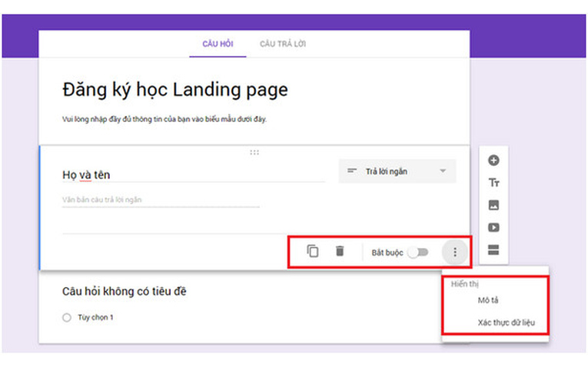Duplicate the Họ và tên question
588x367 pixels.
tap(313, 251)
